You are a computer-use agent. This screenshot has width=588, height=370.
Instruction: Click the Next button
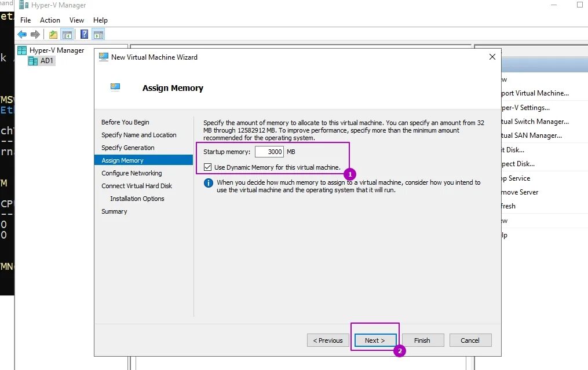pos(375,340)
